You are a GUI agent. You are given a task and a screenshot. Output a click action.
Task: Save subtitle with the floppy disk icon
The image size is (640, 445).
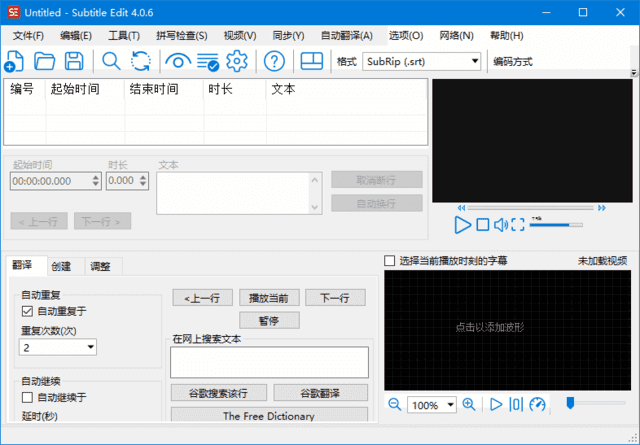coord(74,61)
